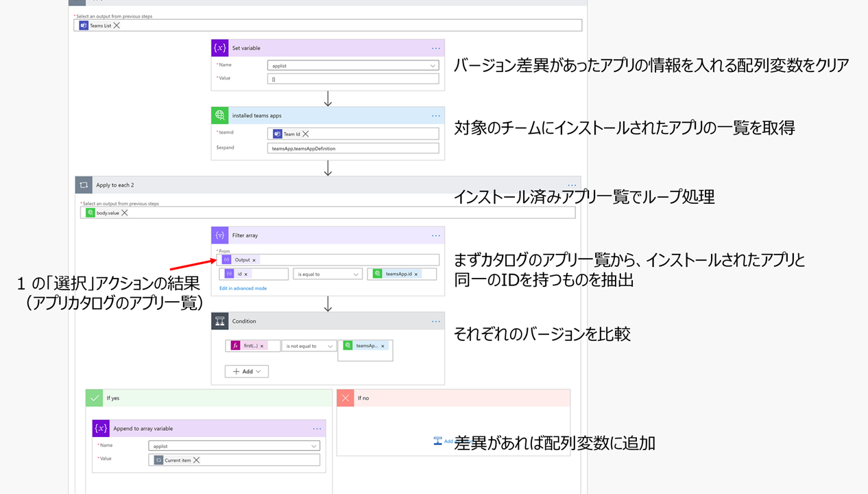Open the "is not equal to" operator dropdown

coord(309,346)
